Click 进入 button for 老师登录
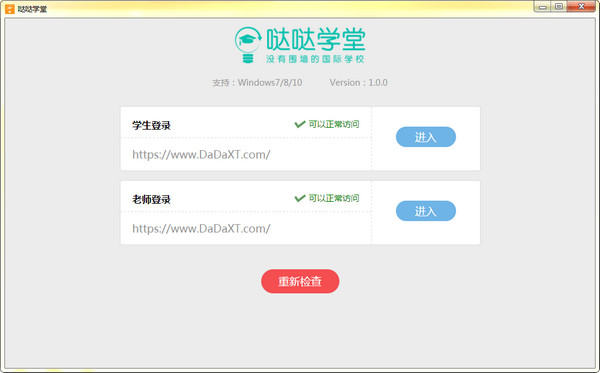 (x=426, y=211)
